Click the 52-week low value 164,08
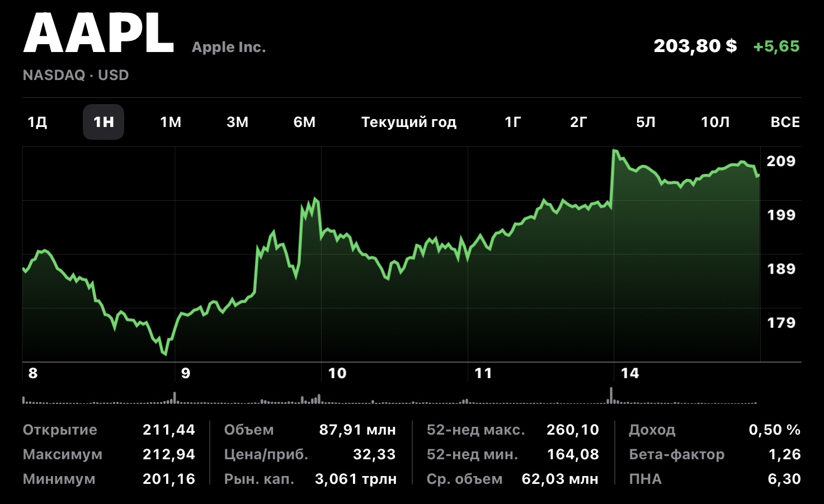Screen dimensions: 824x504 [573, 454]
